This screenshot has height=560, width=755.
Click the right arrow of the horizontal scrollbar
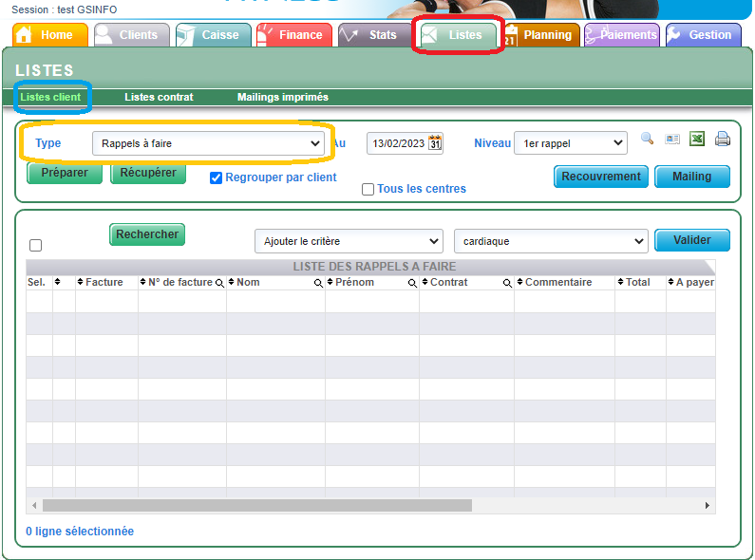(x=707, y=505)
